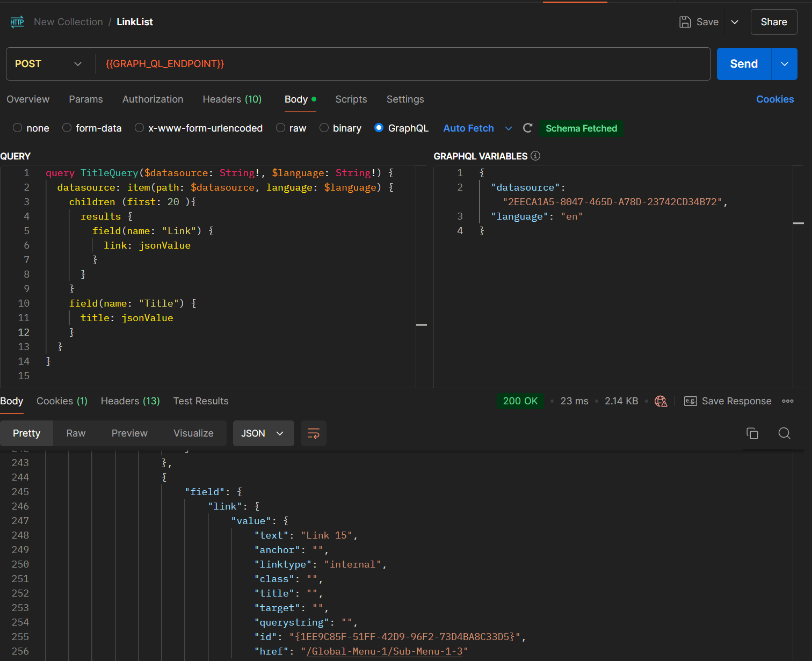Image resolution: width=812 pixels, height=661 pixels.
Task: Toggle word wrap in response body
Action: coord(314,433)
